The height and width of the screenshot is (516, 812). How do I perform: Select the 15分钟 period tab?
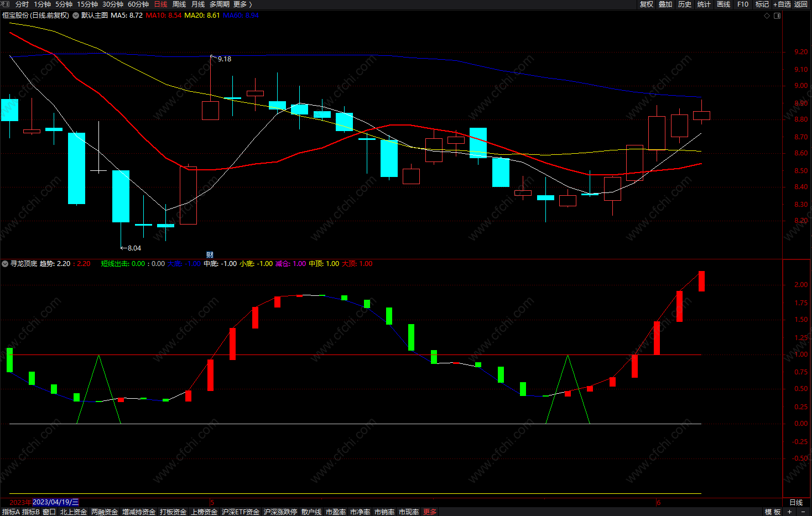(87, 4)
